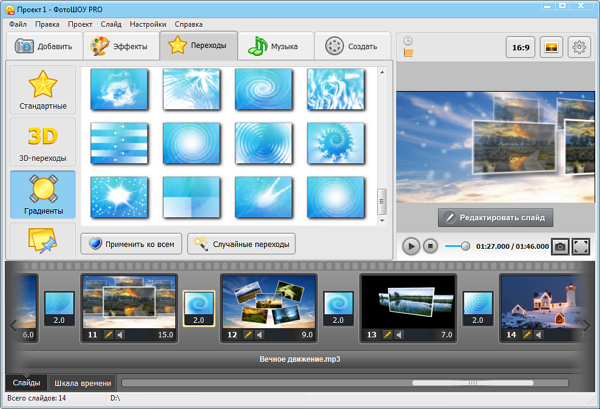Open the Файл menu

click(x=18, y=24)
